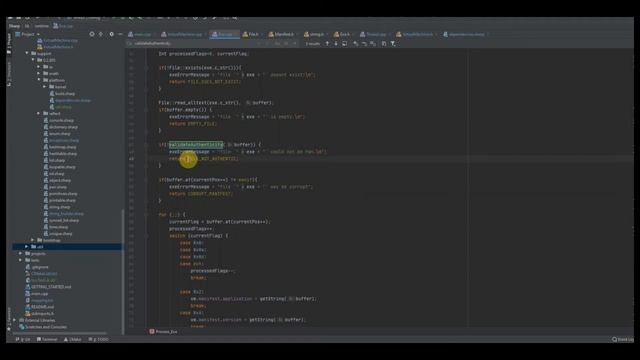Toggle Match Case in the find bar
The image size is (640, 360).
point(277,43)
